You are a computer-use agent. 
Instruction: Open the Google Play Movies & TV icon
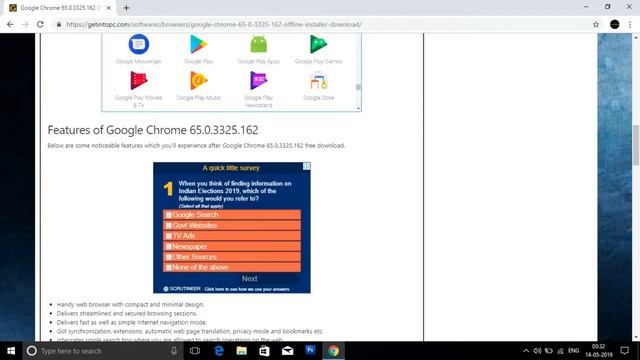[139, 80]
